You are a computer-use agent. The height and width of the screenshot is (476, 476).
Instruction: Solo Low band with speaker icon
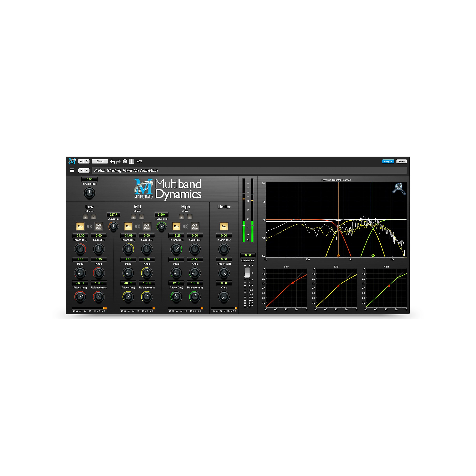[89, 226]
